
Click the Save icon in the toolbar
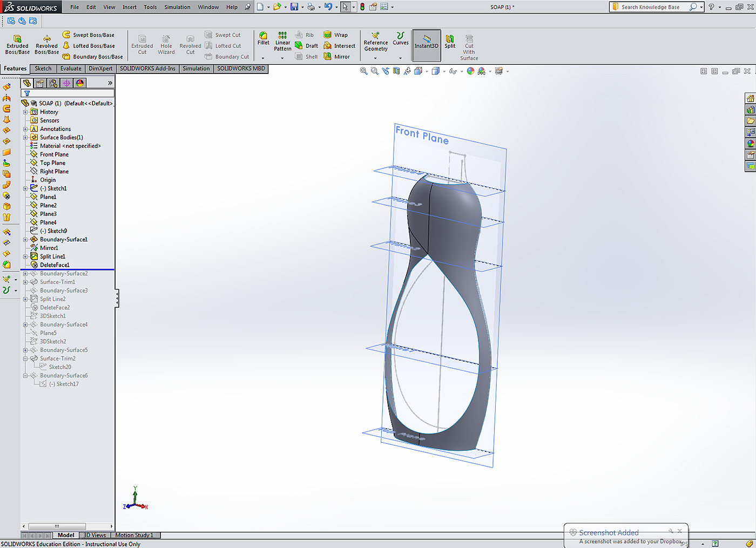(294, 7)
